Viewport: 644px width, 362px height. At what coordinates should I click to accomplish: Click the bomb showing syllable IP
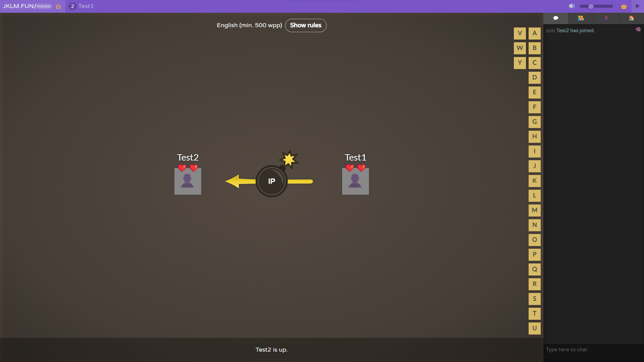point(271,181)
